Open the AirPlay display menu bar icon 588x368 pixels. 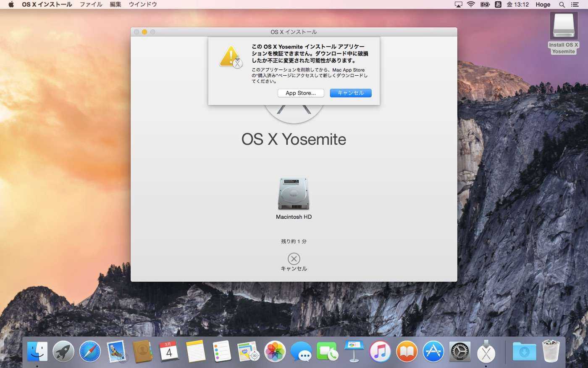click(458, 5)
